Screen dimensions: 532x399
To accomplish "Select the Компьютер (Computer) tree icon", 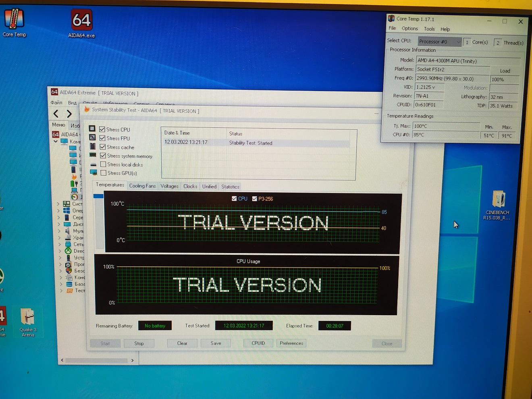I will 64,141.
